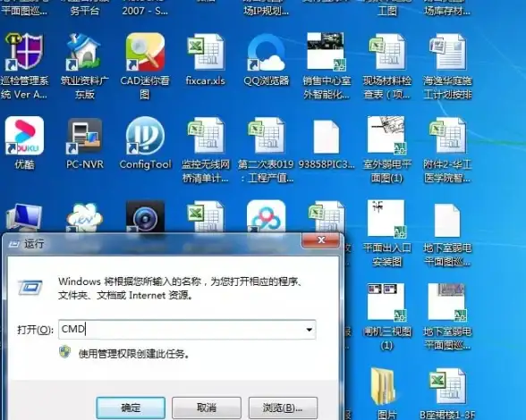Viewport: 526px width, 420px height.
Task: Open the PC-NVR application icon
Action: (84, 136)
